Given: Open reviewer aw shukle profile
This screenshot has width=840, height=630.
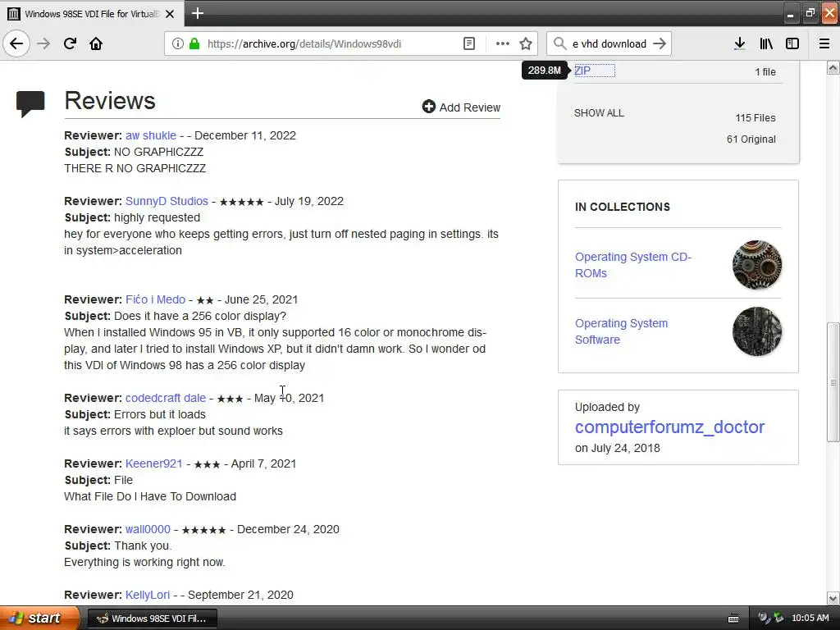Looking at the screenshot, I should pos(151,135).
